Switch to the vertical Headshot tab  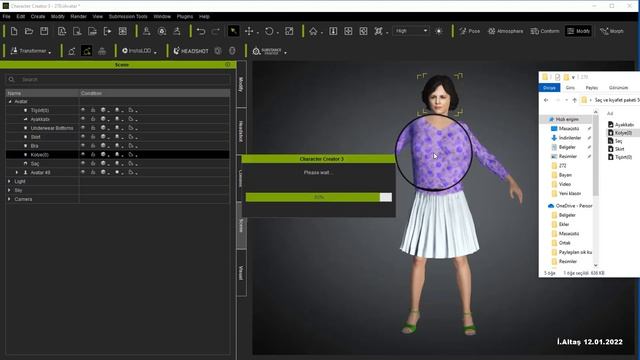241,131
